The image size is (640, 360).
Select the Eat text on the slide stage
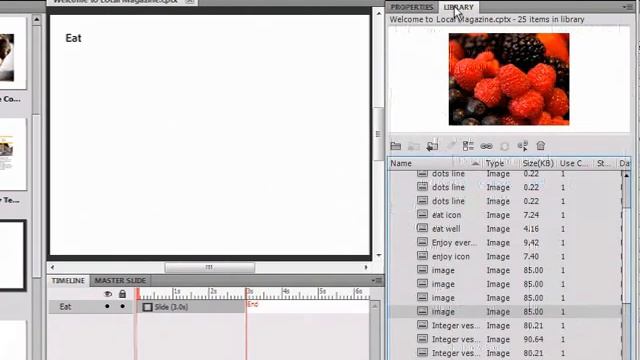tap(73, 38)
